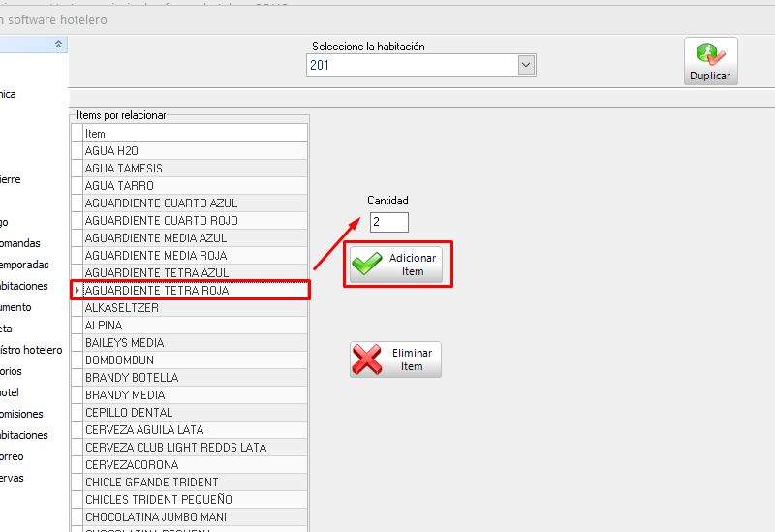Click row selector cell beside AGUA TAMESIS
This screenshot has width=775, height=532.
(x=77, y=169)
